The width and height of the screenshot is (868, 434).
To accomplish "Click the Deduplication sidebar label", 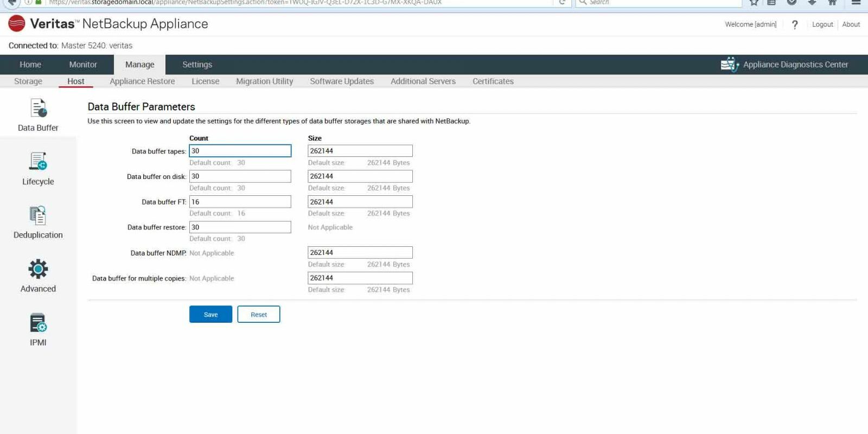I will click(x=38, y=235).
